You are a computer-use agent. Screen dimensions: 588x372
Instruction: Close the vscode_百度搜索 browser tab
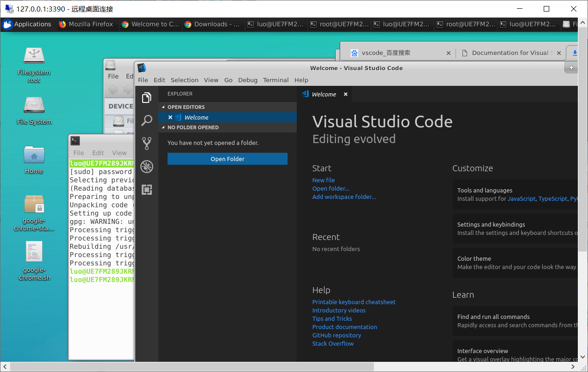[448, 53]
